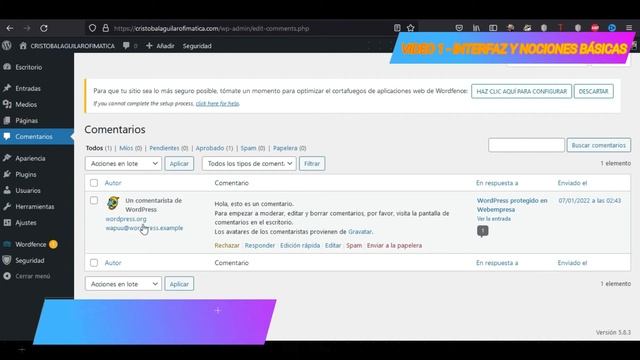Click Responder under the comment

coord(260,245)
